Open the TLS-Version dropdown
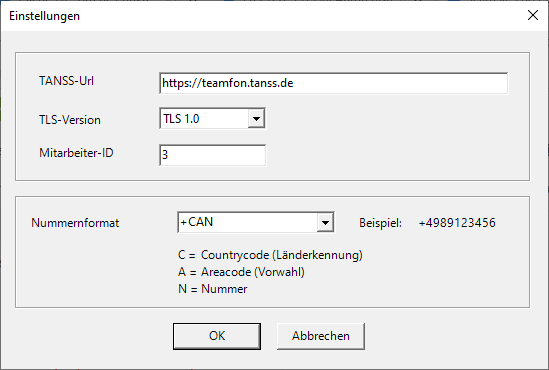This screenshot has width=549, height=370. click(x=256, y=119)
